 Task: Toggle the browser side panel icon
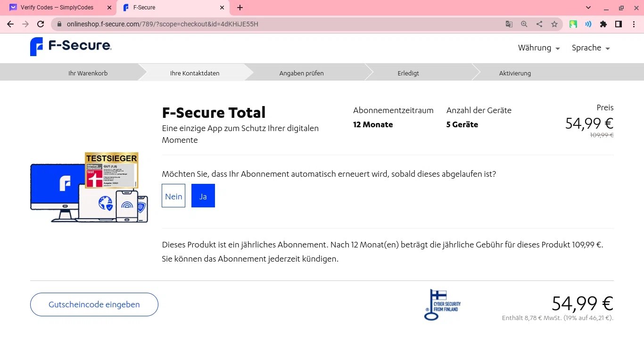[619, 24]
